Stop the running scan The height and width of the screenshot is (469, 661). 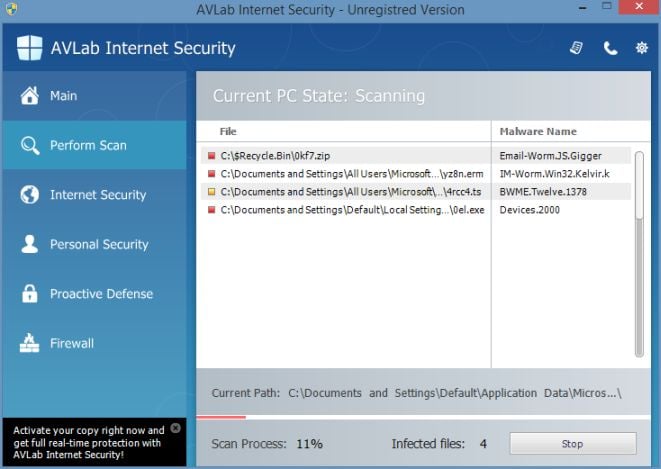coord(572,443)
